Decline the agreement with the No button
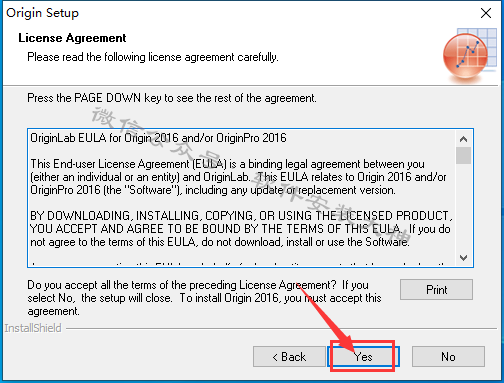 pos(448,357)
